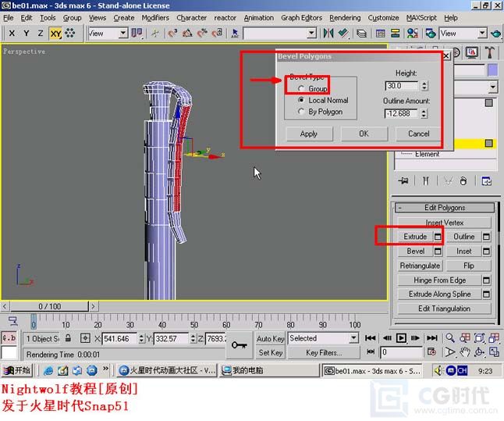Screen dimensions: 504x421
Task: Toggle the Key Mode button
Action: click(371, 351)
